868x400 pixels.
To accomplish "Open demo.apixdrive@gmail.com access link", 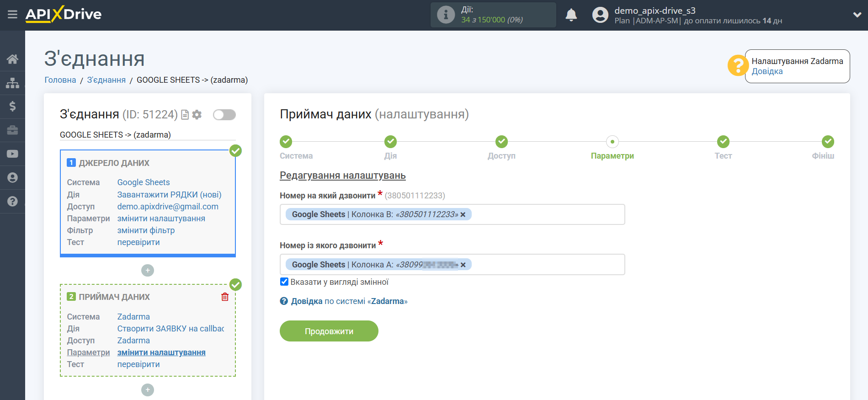I will 168,207.
